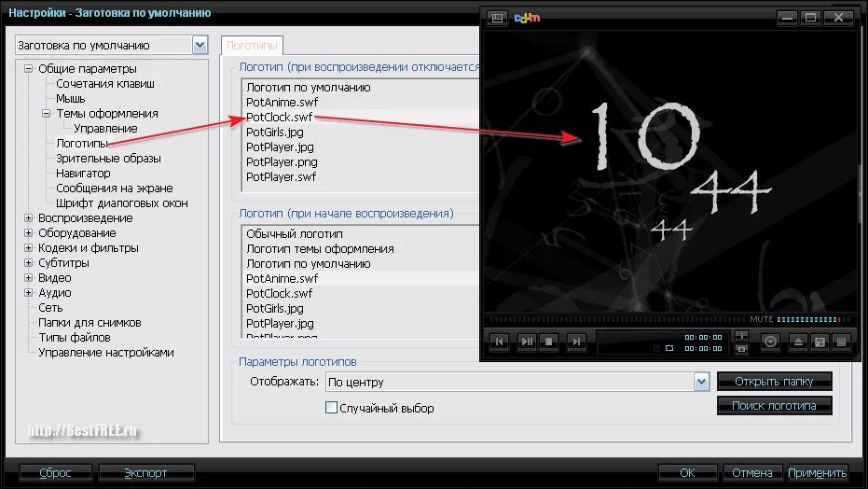Viewport: 868px width, 489px height.
Task: Open player control panel icon
Action: pyautogui.click(x=820, y=342)
